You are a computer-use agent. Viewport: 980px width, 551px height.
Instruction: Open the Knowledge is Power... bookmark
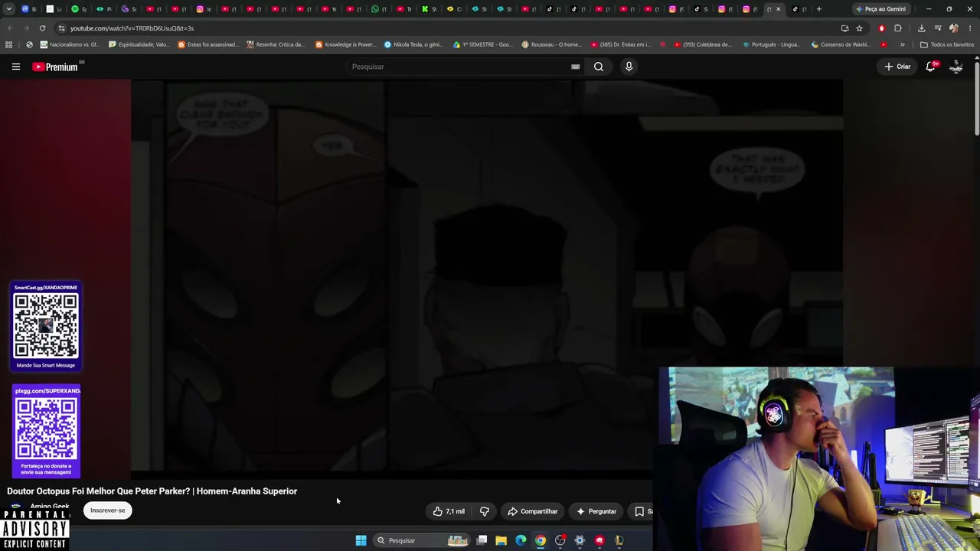pyautogui.click(x=346, y=44)
